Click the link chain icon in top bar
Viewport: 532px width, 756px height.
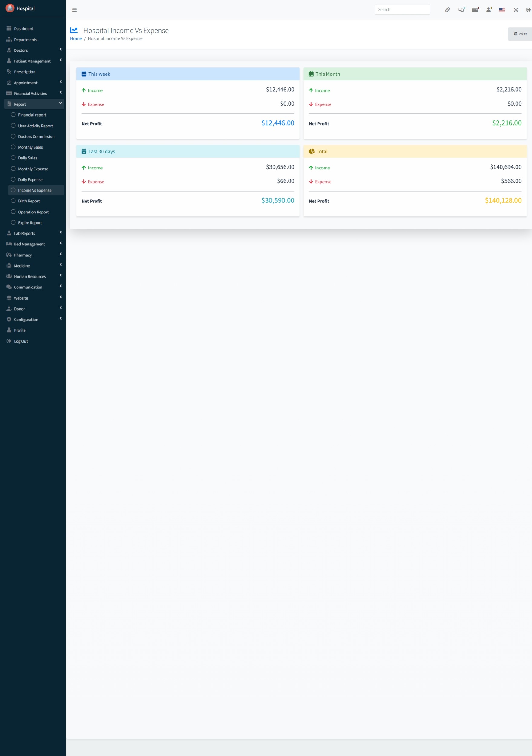coord(447,10)
